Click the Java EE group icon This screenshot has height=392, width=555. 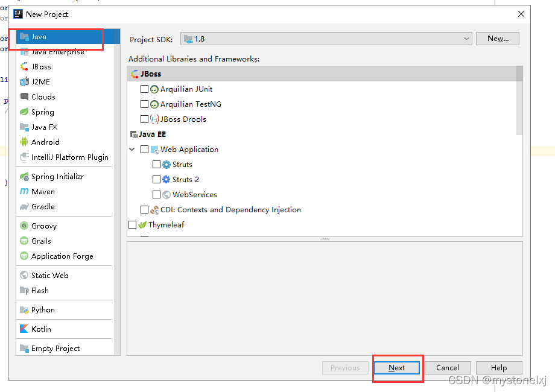[x=134, y=134]
